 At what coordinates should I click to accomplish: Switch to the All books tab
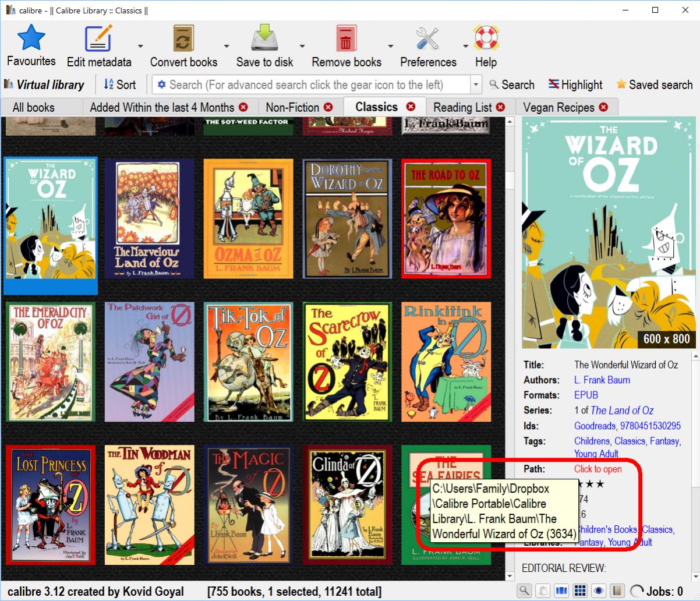[34, 107]
